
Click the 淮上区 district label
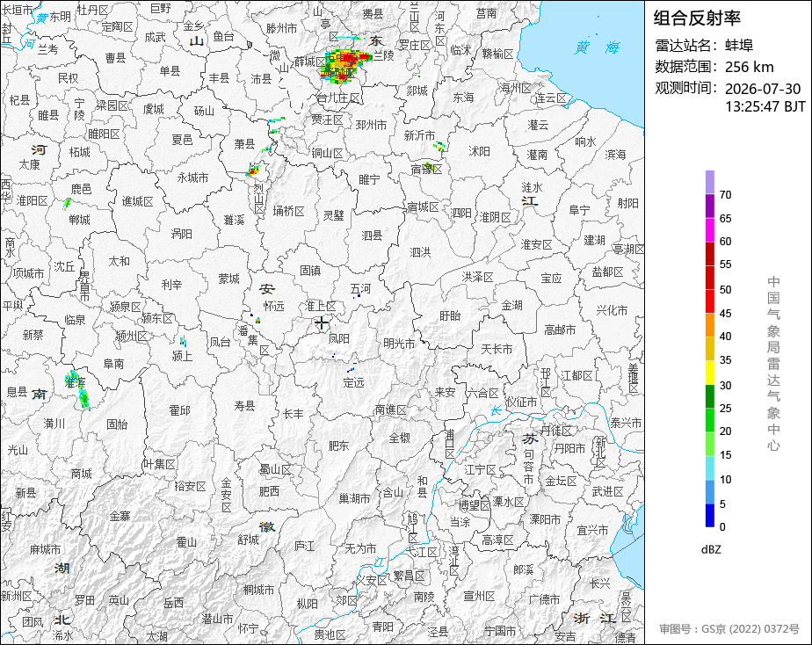(x=320, y=306)
